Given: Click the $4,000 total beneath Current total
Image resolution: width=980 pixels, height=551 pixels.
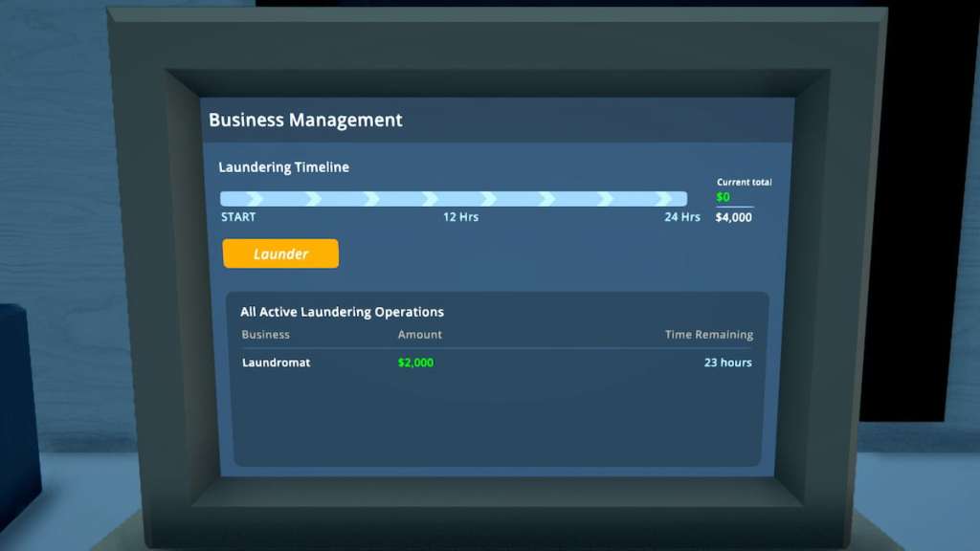Looking at the screenshot, I should click(734, 217).
